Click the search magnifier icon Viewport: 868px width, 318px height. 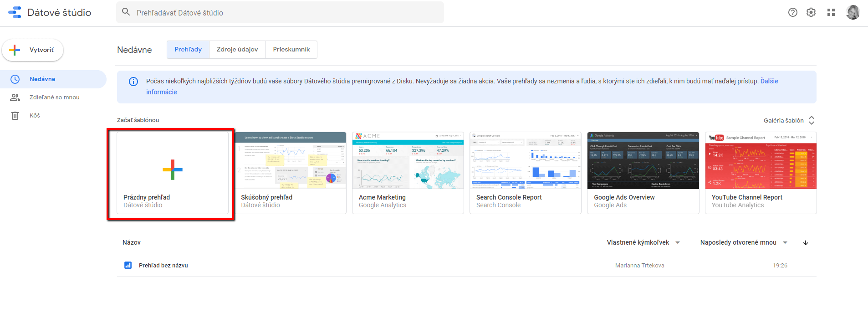coord(126,12)
